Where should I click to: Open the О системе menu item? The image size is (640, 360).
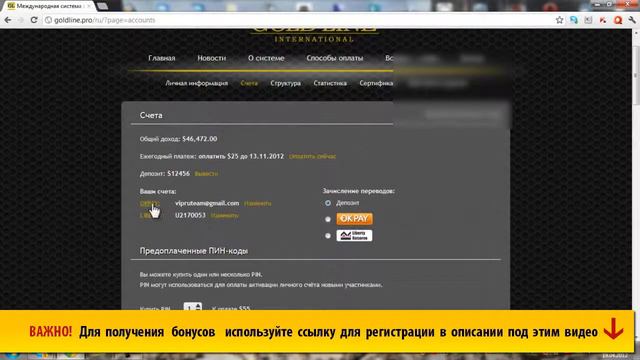pos(266,58)
